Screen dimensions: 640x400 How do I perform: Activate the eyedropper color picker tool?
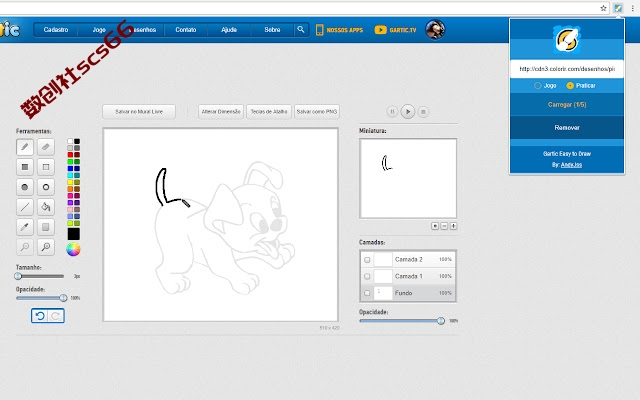[25, 227]
